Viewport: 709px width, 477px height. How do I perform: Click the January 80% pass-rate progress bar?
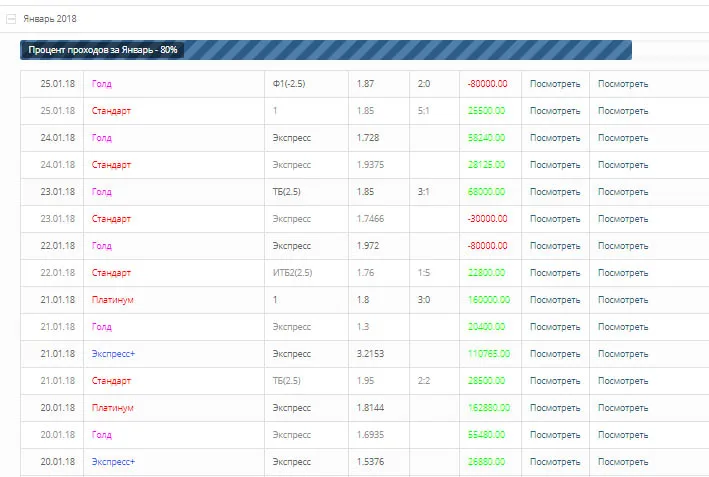pos(326,50)
